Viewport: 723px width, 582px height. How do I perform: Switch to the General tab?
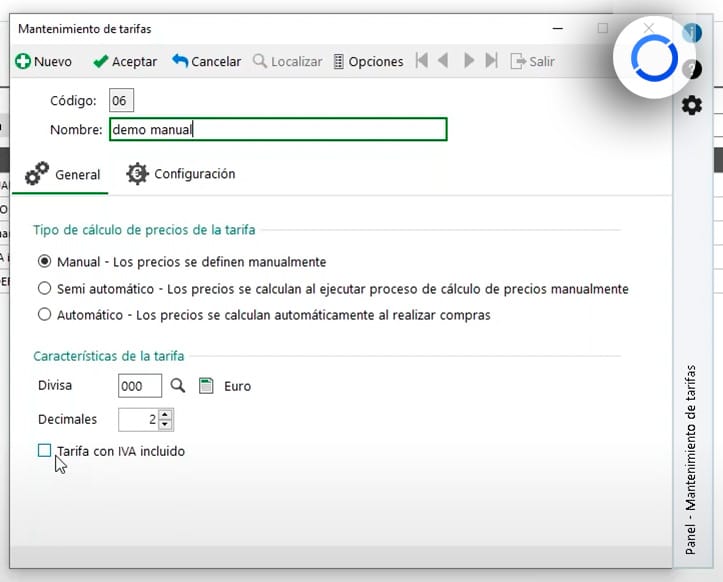coord(62,175)
